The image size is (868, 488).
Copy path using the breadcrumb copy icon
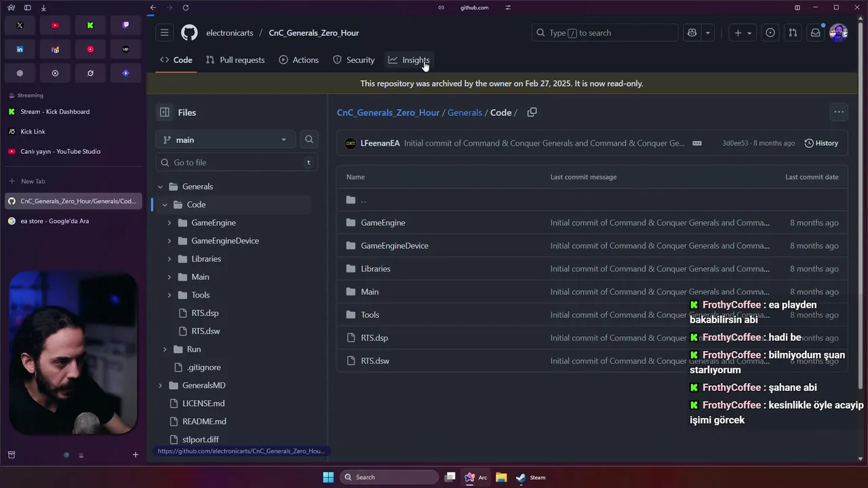pyautogui.click(x=532, y=113)
